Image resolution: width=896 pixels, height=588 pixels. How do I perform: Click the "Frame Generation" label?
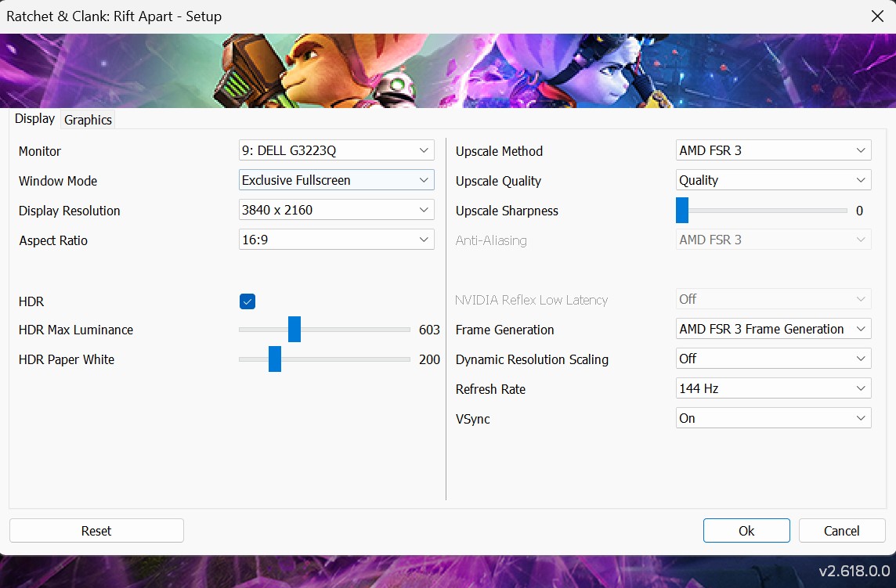(x=504, y=330)
